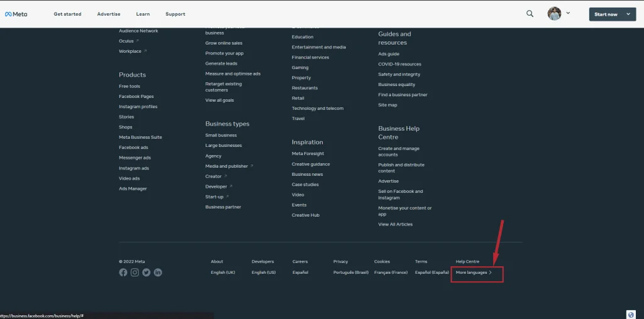The height and width of the screenshot is (319, 644).
Task: Open the Support menu
Action: [x=175, y=14]
